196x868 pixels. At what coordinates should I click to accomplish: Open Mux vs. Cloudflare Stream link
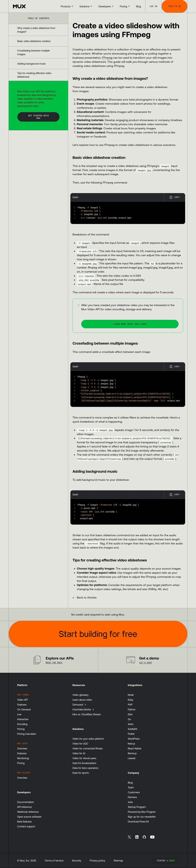(x=87, y=714)
